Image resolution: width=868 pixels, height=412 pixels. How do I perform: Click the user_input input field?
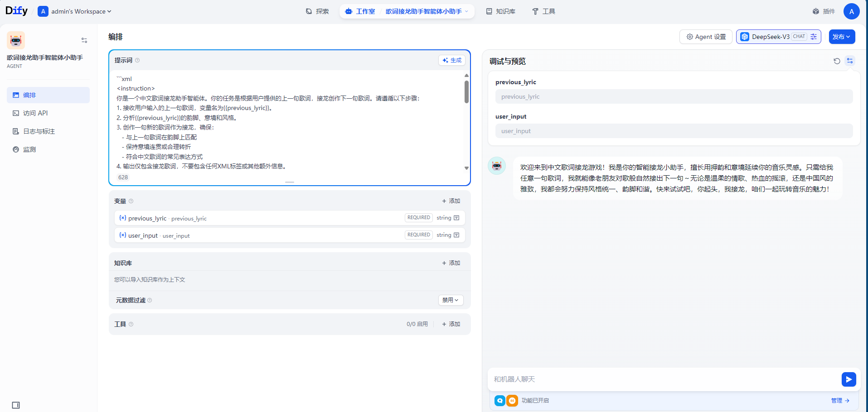[674, 131]
